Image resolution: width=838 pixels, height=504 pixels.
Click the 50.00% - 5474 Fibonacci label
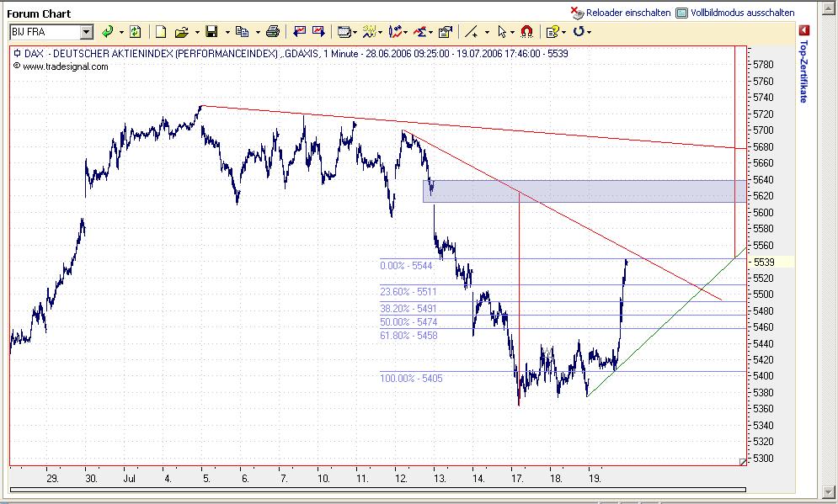pos(408,322)
